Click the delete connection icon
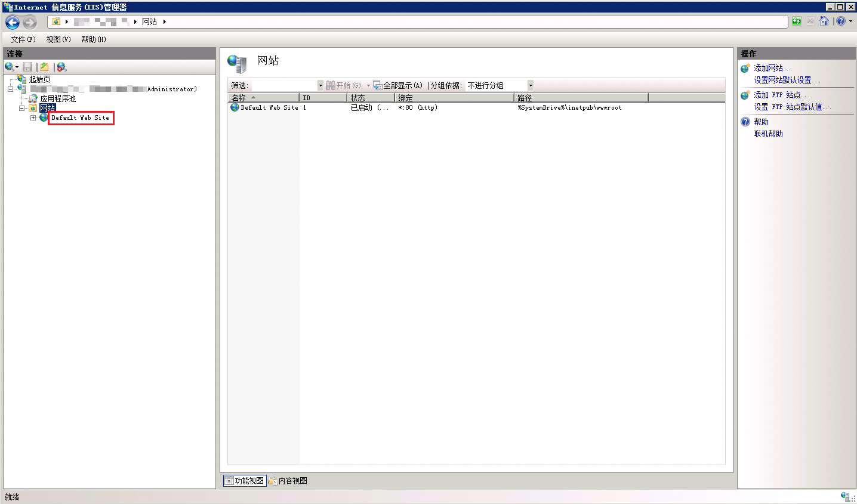The width and height of the screenshot is (857, 504). pyautogui.click(x=61, y=67)
